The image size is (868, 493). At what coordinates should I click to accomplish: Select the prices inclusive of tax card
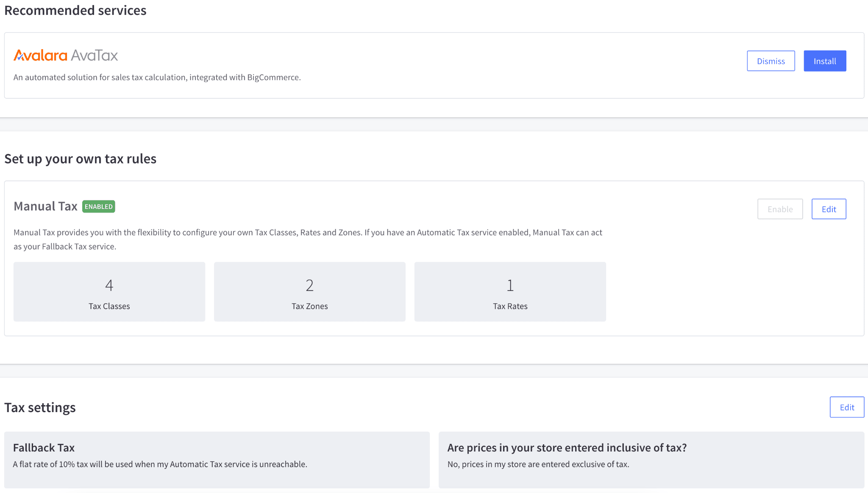point(651,460)
